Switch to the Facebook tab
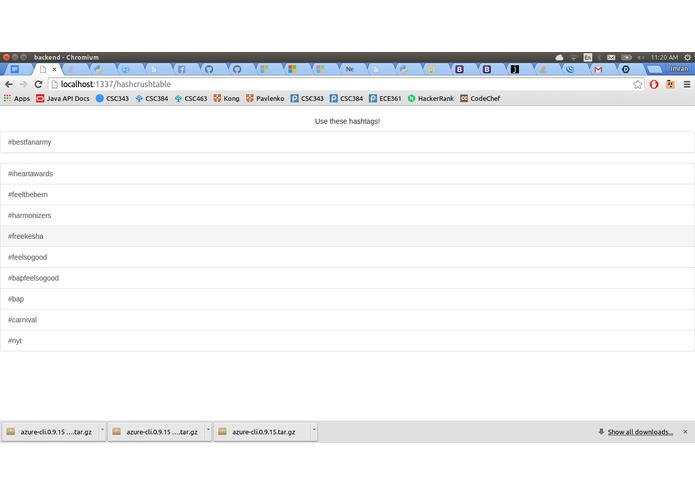 [x=182, y=70]
